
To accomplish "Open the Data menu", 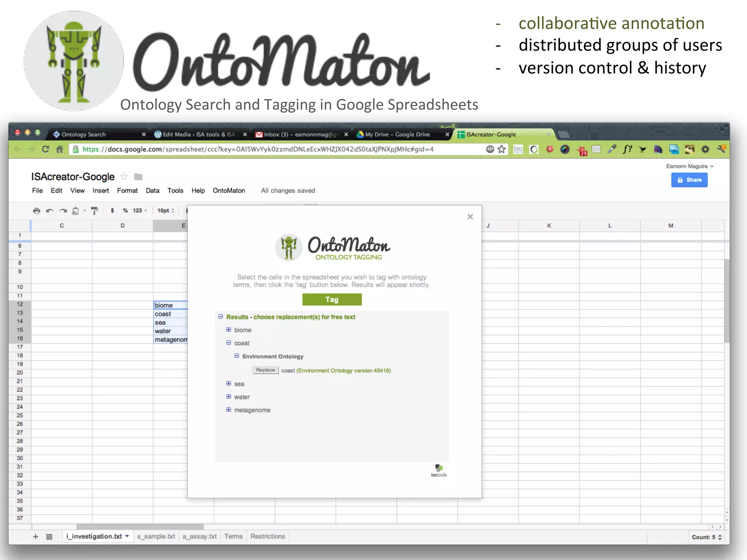I will pos(152,191).
